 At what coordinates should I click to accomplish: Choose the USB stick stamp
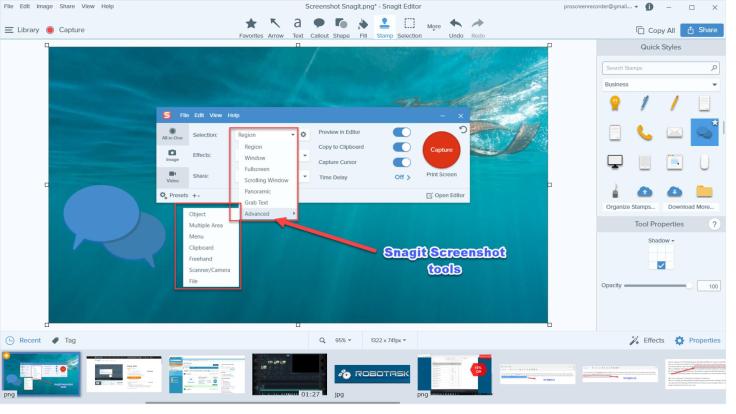[615, 191]
